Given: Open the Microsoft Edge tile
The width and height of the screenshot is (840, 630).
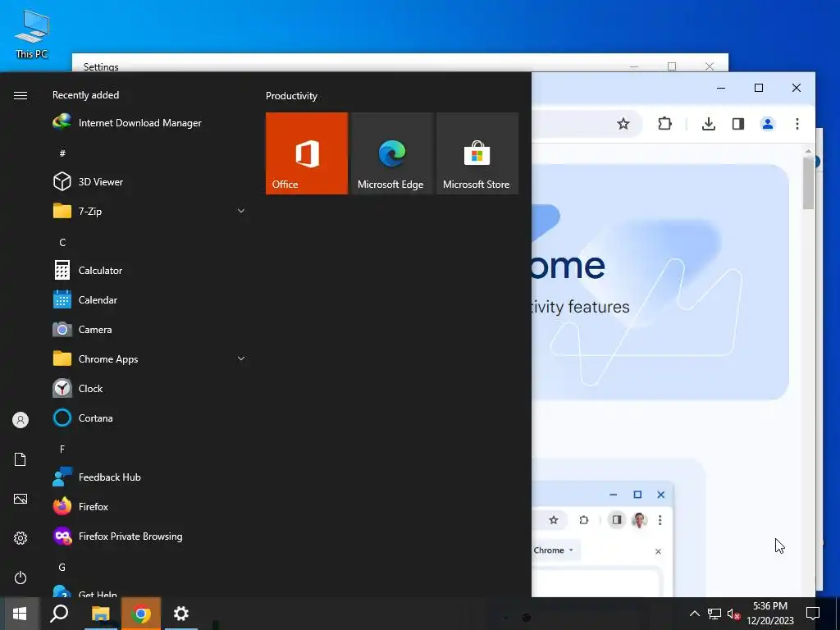Looking at the screenshot, I should [391, 153].
